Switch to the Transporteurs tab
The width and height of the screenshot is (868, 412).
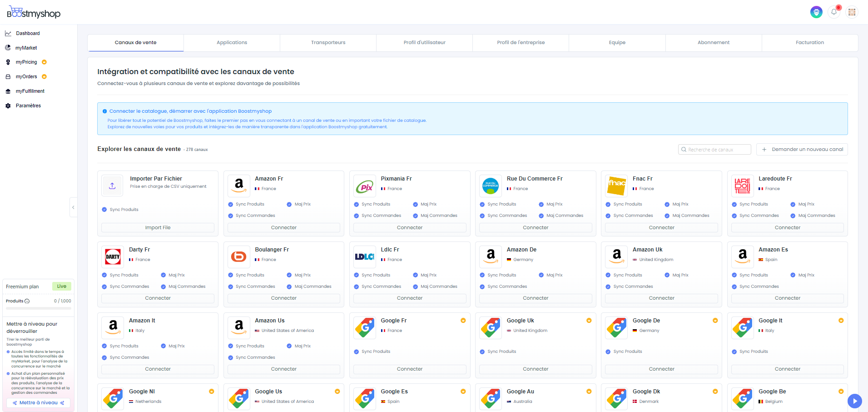328,43
